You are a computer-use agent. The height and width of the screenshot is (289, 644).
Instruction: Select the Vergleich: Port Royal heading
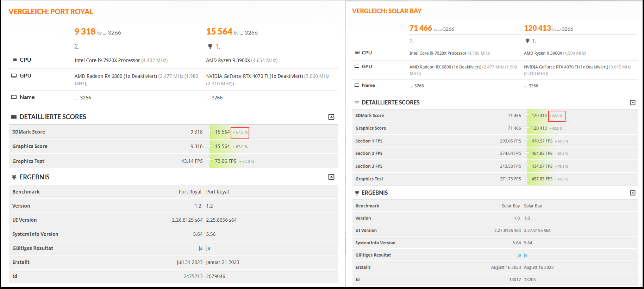[x=51, y=12]
